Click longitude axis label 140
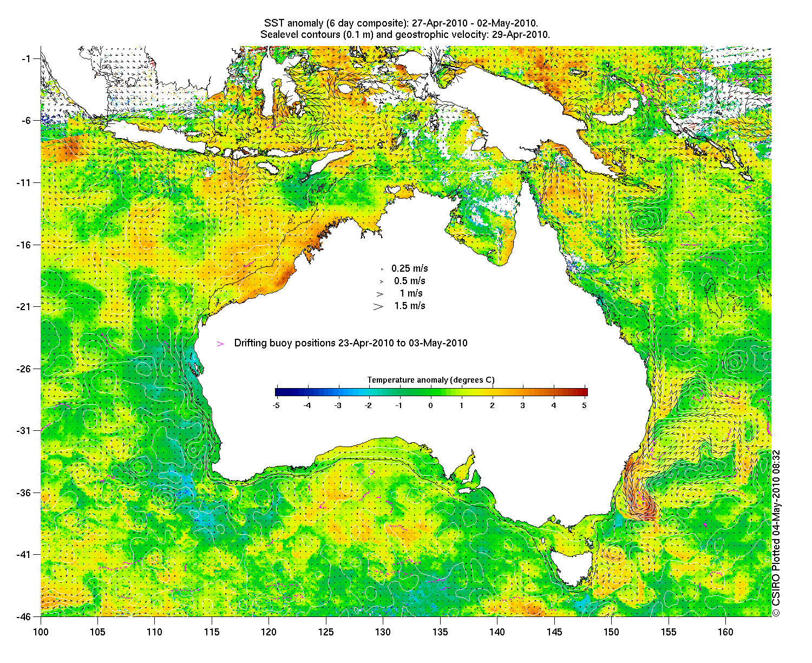 coord(497,632)
